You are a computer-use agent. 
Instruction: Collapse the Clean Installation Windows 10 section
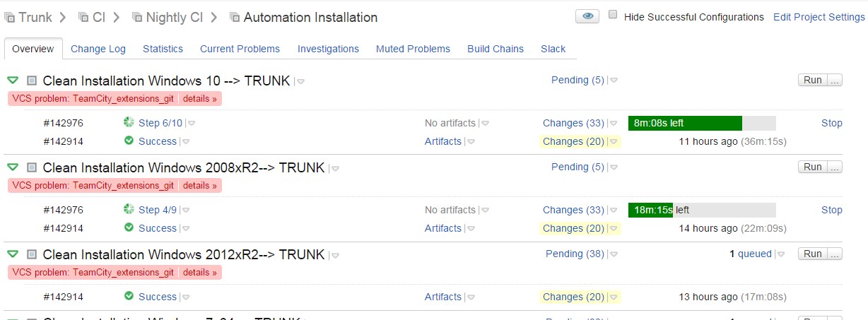13,81
